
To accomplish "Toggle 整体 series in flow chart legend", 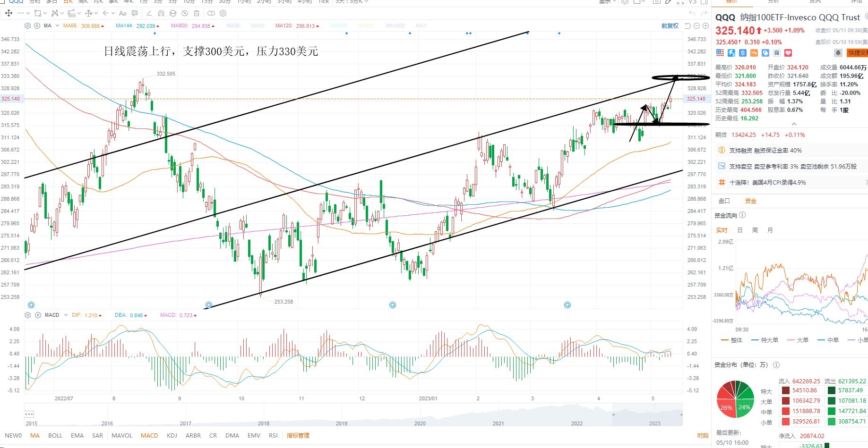I will 732,340.
